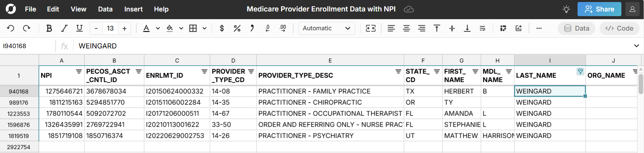This screenshot has width=644, height=153.
Task: Align cell text to center
Action: 407,28
